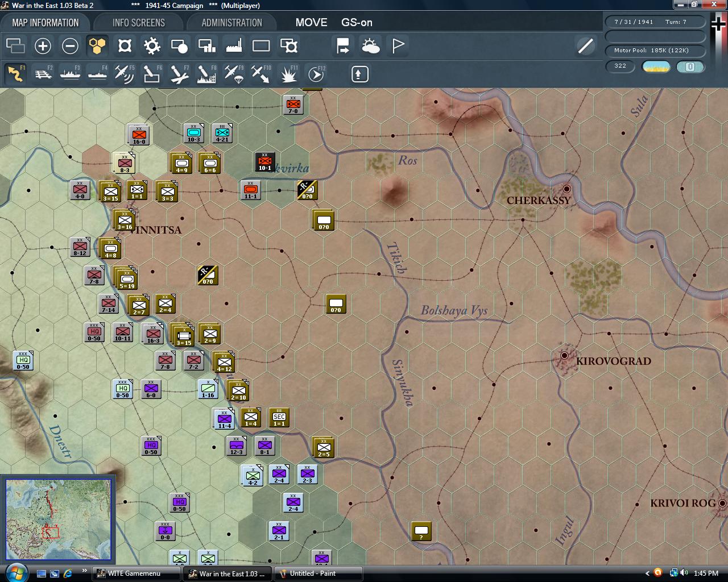The width and height of the screenshot is (728, 582).
Task: Click the 7/31/1941 Turn 7 display
Action: click(x=655, y=22)
